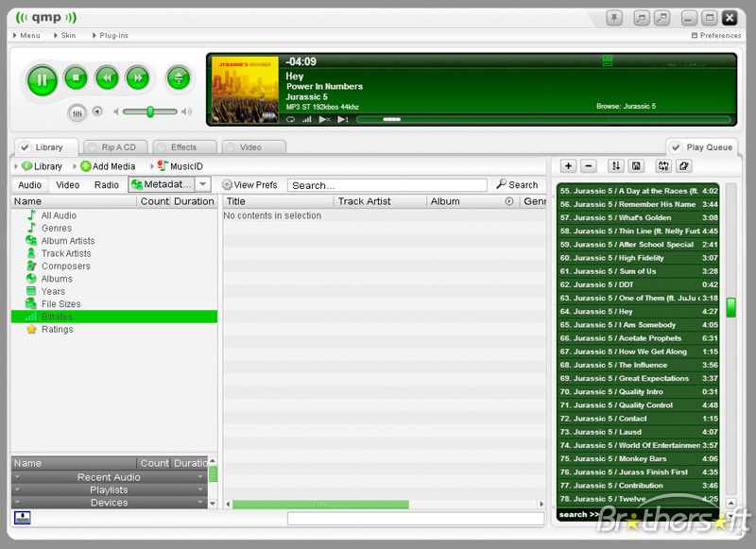Save the play queue with disk icon
The image size is (756, 549).
point(636,166)
